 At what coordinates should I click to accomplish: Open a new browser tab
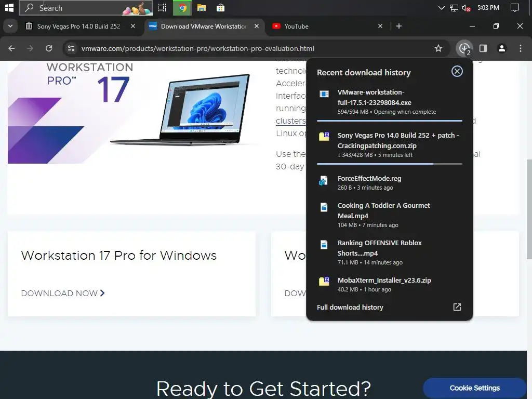pos(399,26)
